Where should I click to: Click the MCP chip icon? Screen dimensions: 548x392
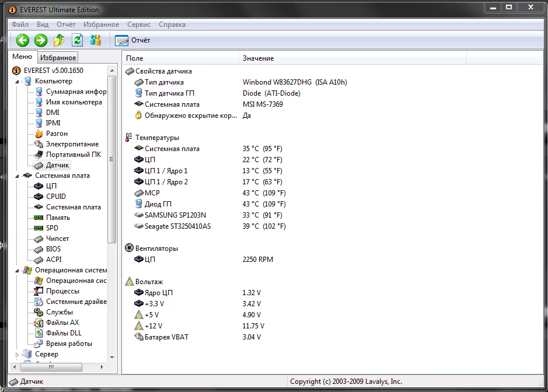pyautogui.click(x=139, y=193)
